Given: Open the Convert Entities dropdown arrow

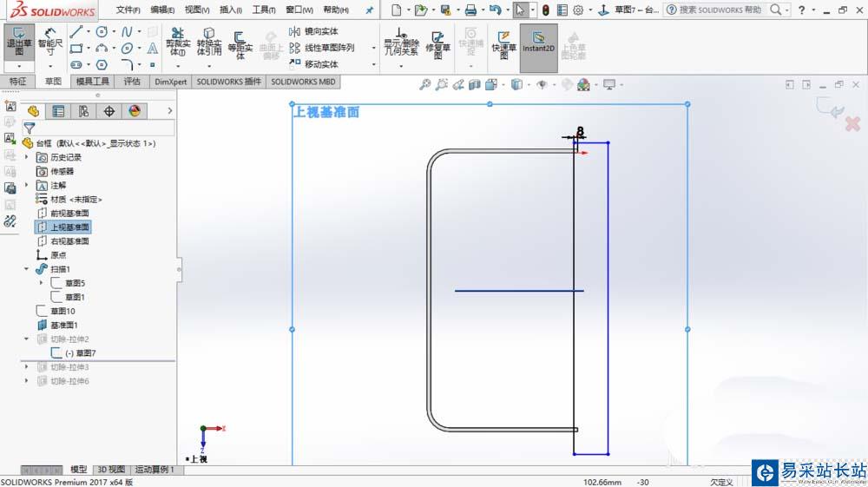Looking at the screenshot, I should click(208, 66).
